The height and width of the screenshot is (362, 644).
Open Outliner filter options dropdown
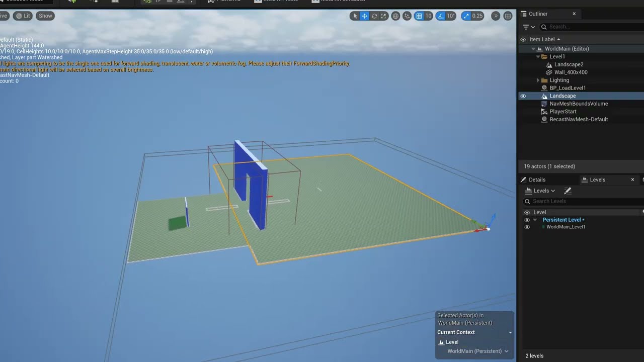(x=528, y=27)
